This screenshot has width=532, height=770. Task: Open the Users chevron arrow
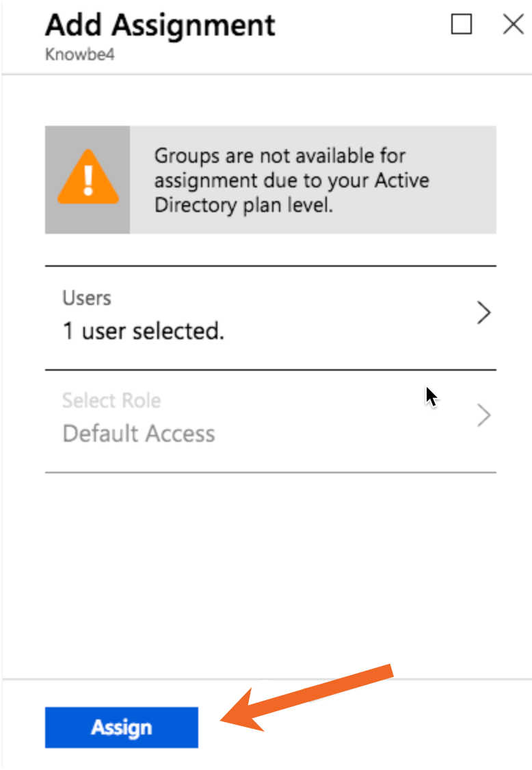pyautogui.click(x=484, y=313)
